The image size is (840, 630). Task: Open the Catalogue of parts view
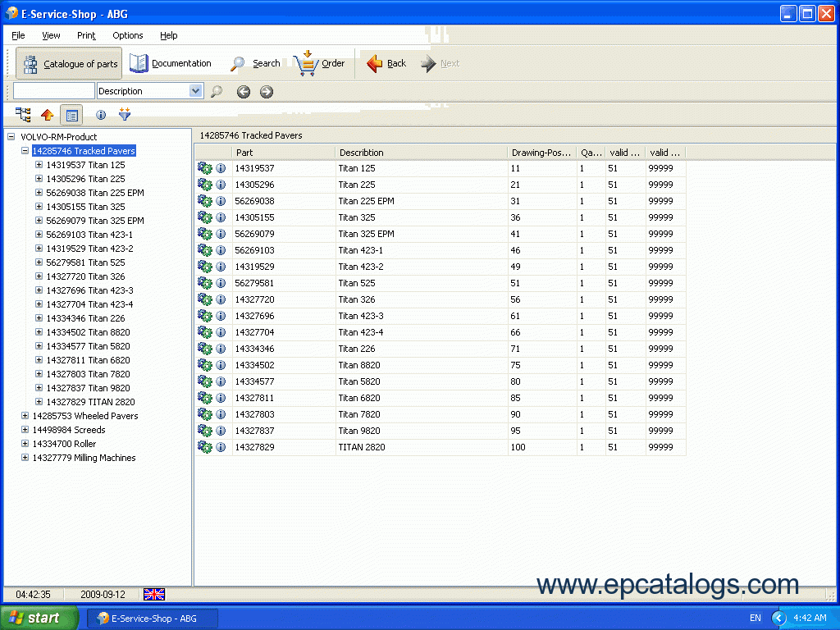pos(69,63)
